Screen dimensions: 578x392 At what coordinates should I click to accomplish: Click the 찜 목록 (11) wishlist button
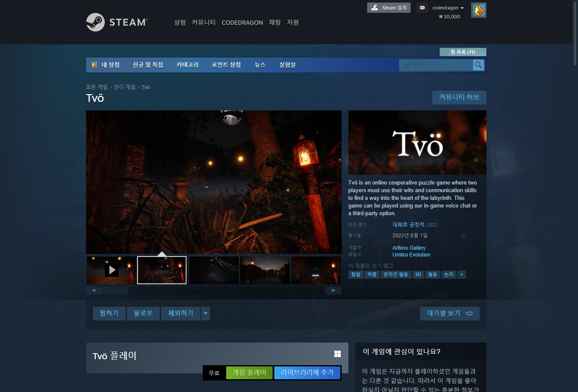[x=463, y=52]
